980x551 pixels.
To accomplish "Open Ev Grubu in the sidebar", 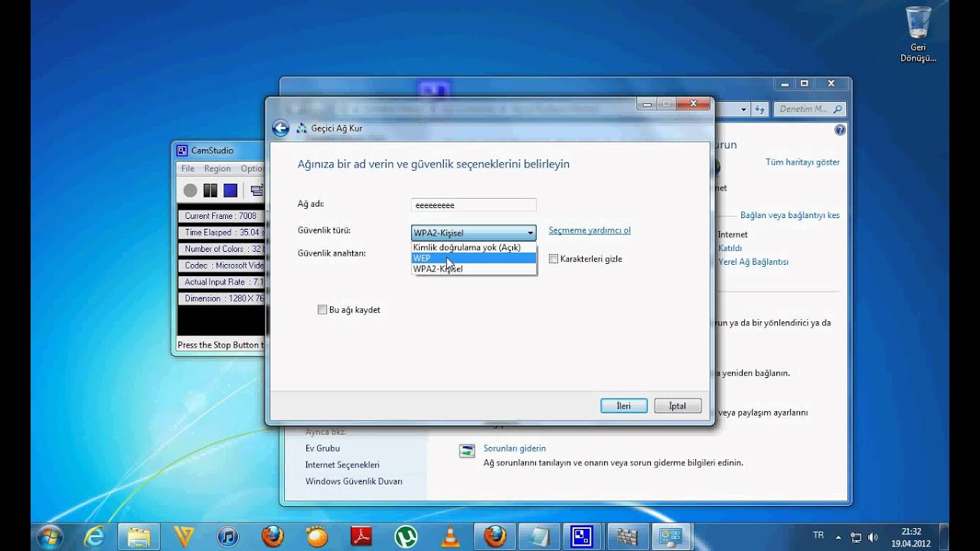I will (x=322, y=448).
